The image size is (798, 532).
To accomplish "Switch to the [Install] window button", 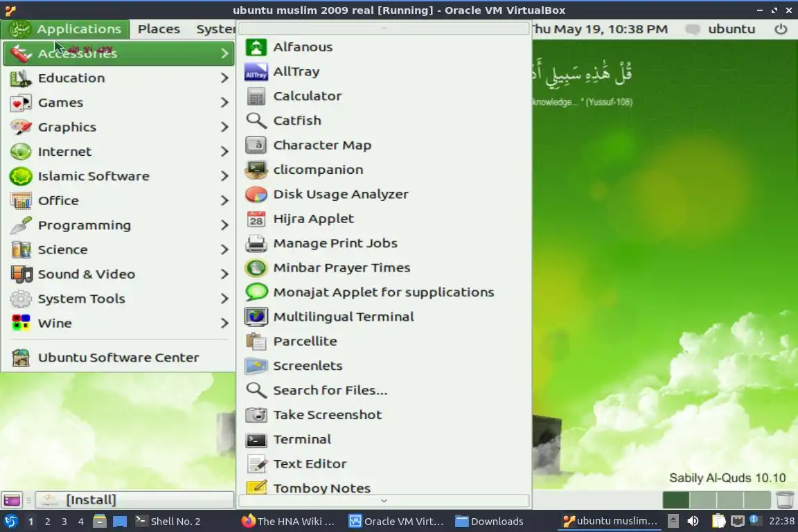I will 135,500.
